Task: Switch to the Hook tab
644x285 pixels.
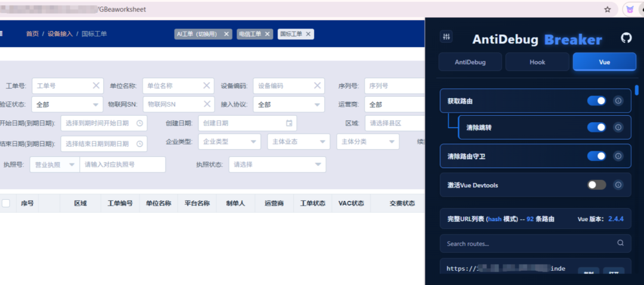Action: coord(537,62)
